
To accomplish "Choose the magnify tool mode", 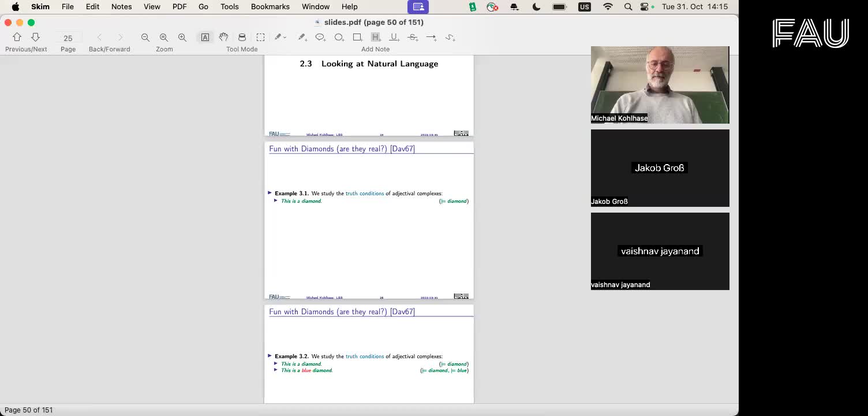I will pyautogui.click(x=242, y=37).
